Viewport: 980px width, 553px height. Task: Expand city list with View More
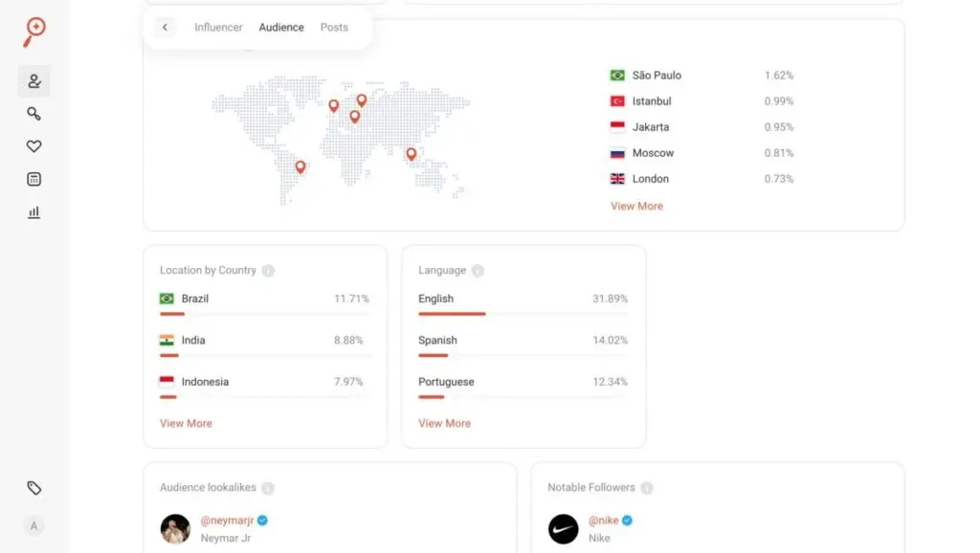pyautogui.click(x=636, y=206)
